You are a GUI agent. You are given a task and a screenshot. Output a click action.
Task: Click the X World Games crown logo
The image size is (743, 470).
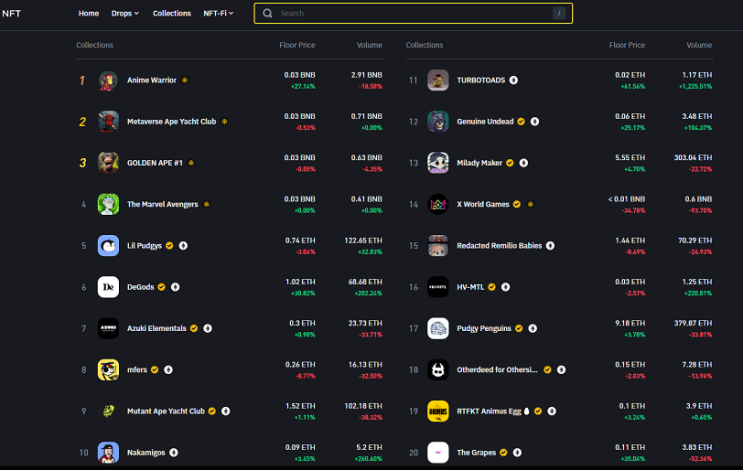pos(438,204)
